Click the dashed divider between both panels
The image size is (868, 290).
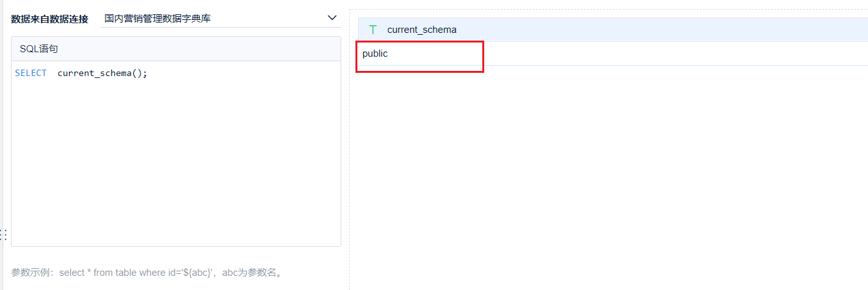point(349,148)
